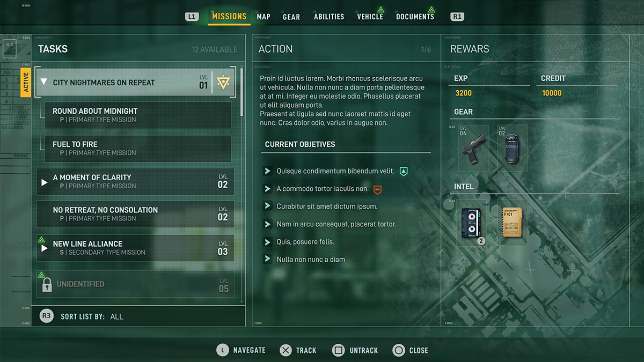This screenshot has height=362, width=644.
Task: Click the circle Close button
Action: pyautogui.click(x=398, y=350)
